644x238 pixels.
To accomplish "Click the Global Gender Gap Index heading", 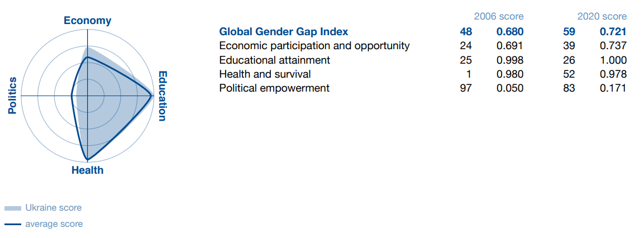I will [284, 32].
